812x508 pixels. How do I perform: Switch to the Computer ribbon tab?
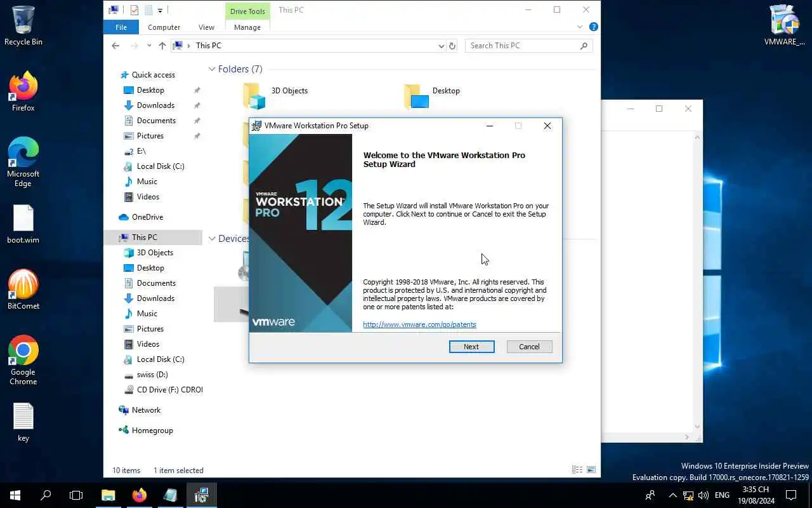point(164,27)
